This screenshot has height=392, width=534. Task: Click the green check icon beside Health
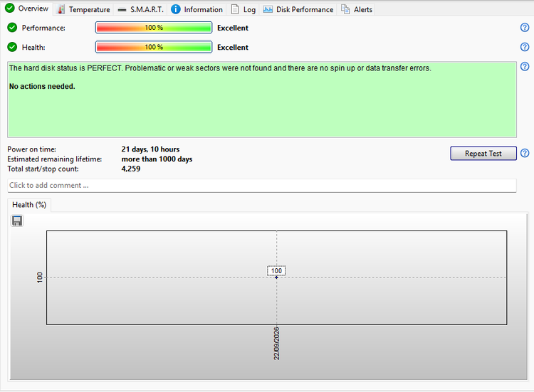pyautogui.click(x=12, y=47)
